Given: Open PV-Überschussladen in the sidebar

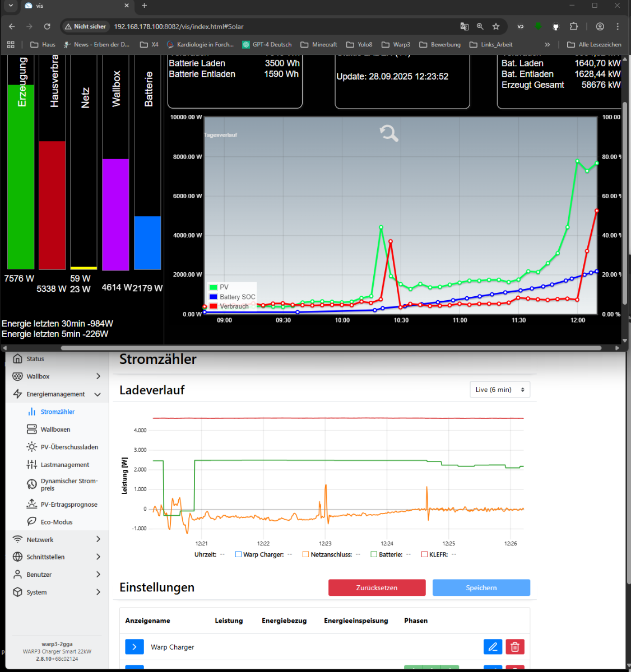Looking at the screenshot, I should [x=69, y=447].
